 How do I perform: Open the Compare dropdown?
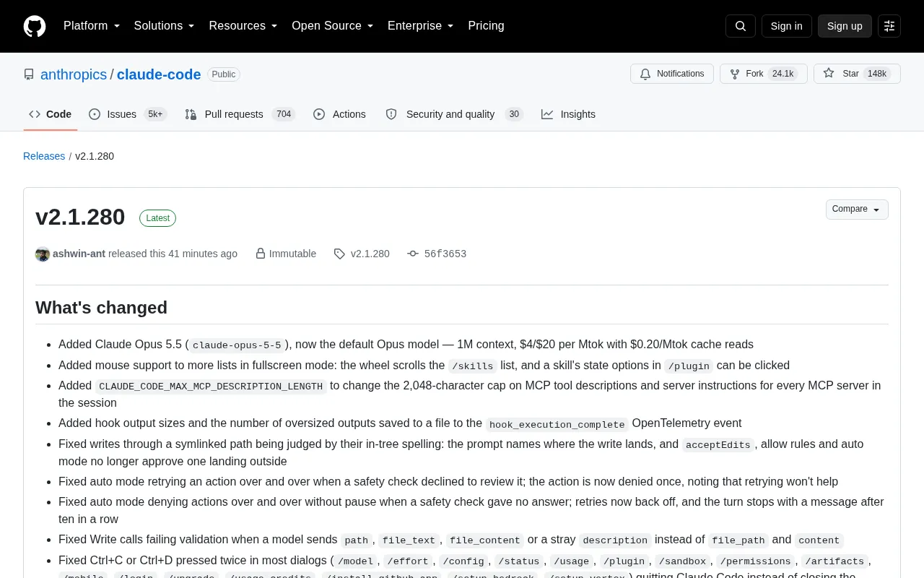857,209
